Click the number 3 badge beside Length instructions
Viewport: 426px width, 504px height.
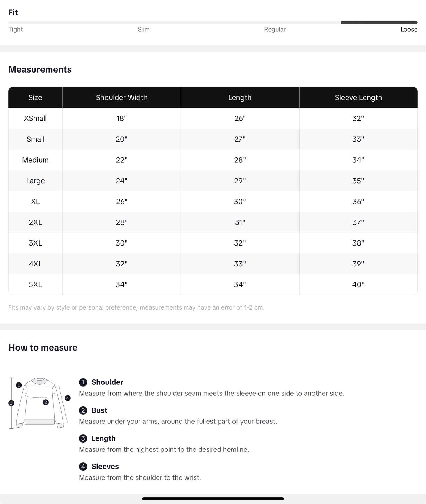tap(83, 438)
